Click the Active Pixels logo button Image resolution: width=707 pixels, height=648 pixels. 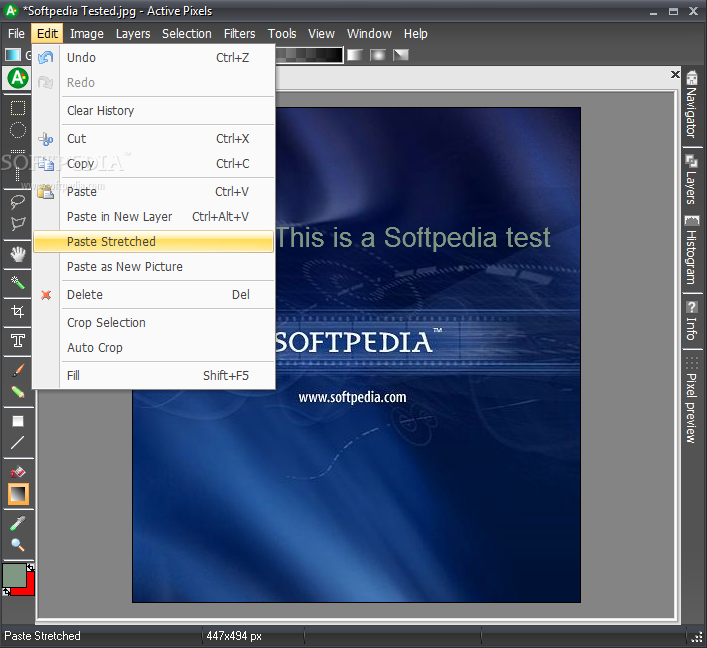18,78
